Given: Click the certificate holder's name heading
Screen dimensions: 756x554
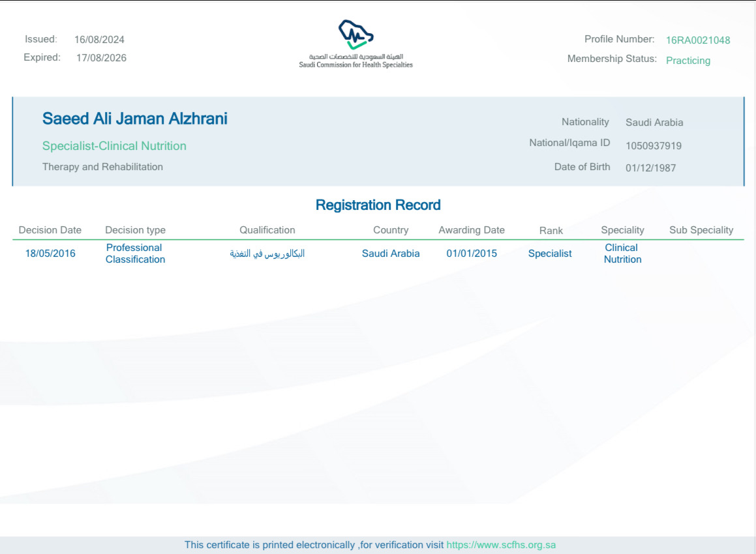Looking at the screenshot, I should pos(135,119).
